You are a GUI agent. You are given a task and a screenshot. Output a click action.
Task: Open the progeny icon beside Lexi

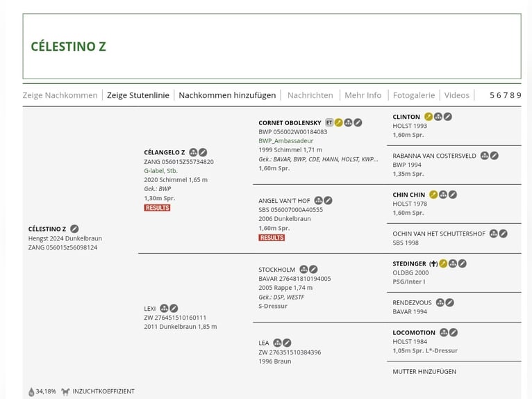(164, 308)
